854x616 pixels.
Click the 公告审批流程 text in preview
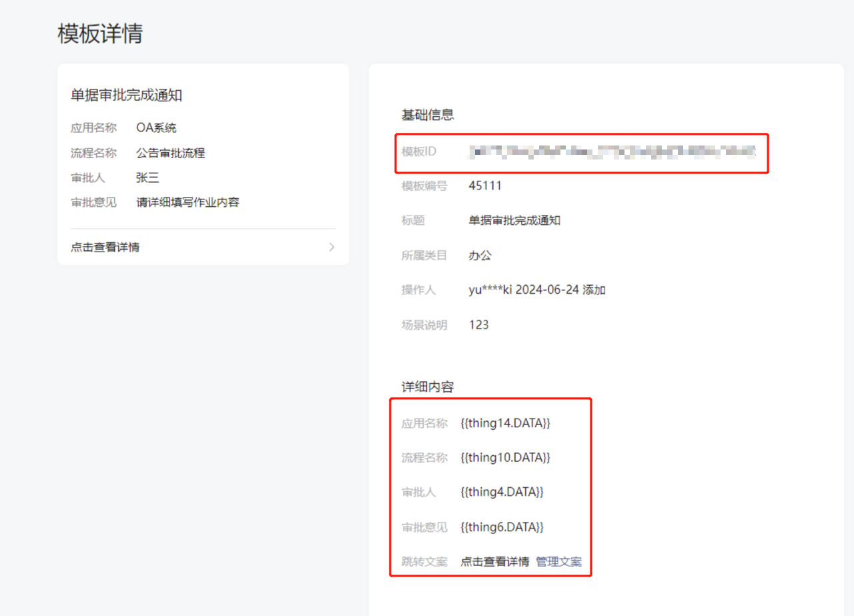click(170, 153)
